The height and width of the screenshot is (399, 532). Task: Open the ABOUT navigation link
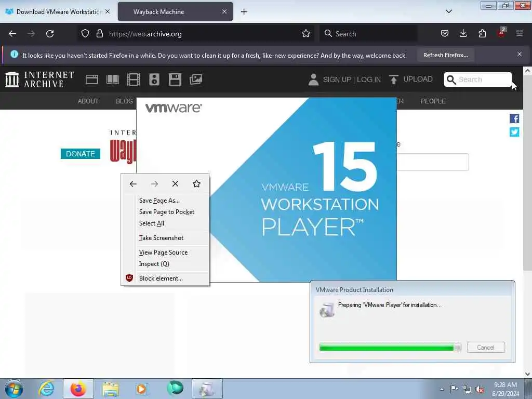(x=88, y=101)
